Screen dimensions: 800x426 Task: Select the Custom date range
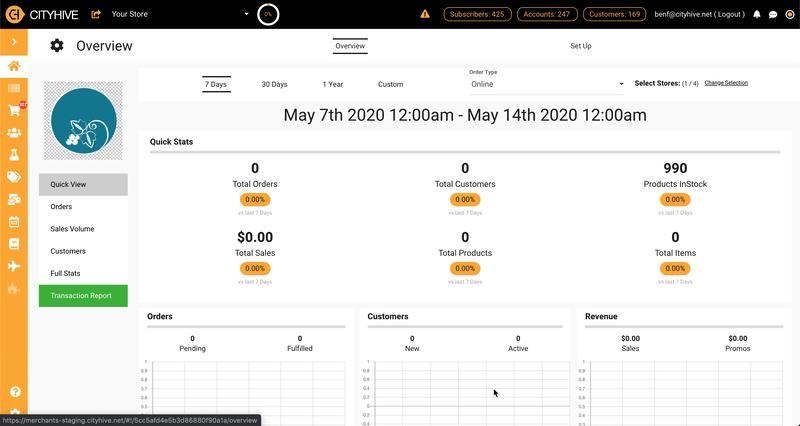click(390, 84)
